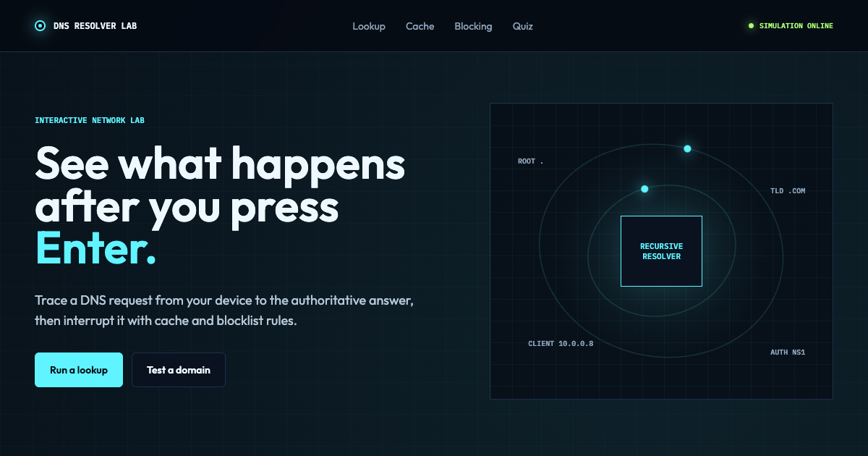Go to the Blocking nav item
This screenshot has width=868, height=456.
click(473, 26)
